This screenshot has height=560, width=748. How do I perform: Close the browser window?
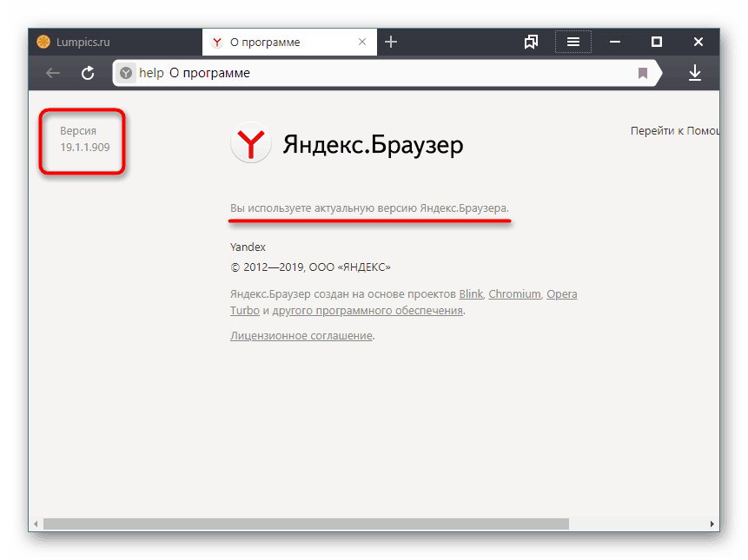click(x=698, y=42)
